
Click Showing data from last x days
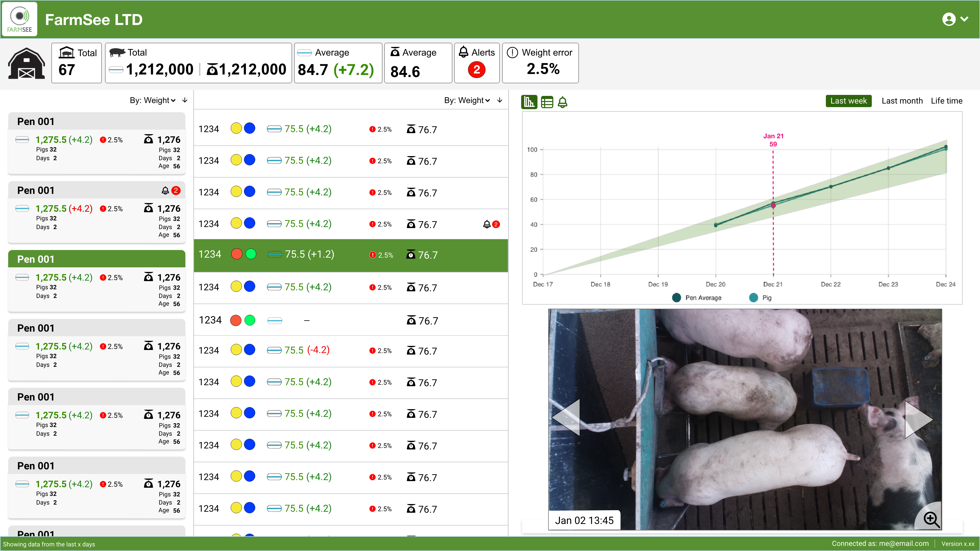tap(49, 544)
